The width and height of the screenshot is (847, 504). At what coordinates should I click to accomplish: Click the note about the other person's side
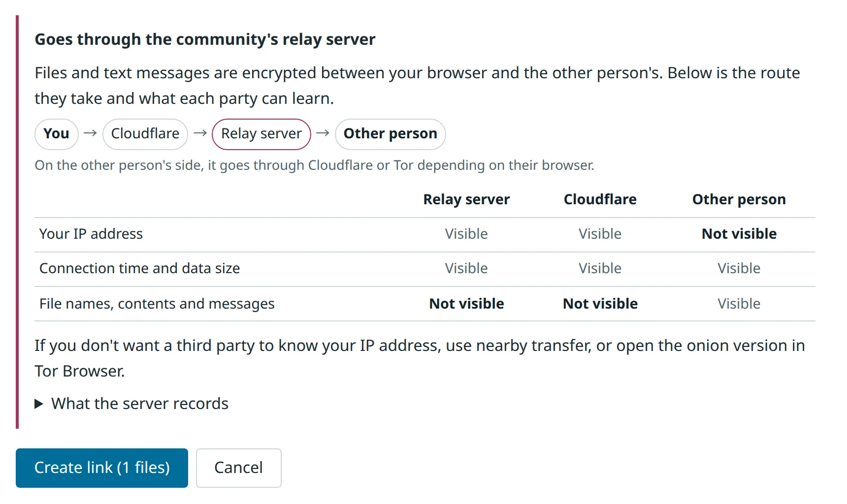pyautogui.click(x=314, y=165)
